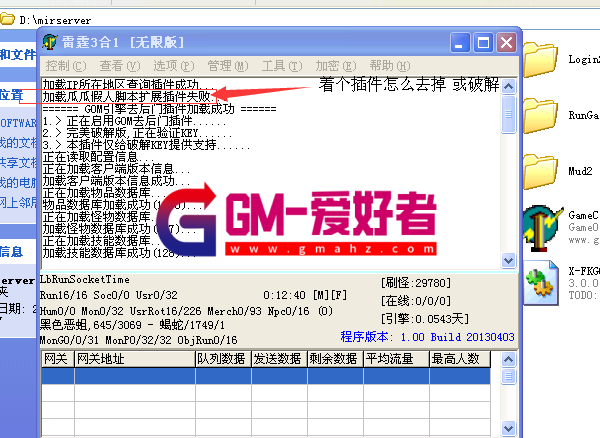Open the 选项(P) menu
Viewport: 600px width, 438px height.
coord(174,66)
